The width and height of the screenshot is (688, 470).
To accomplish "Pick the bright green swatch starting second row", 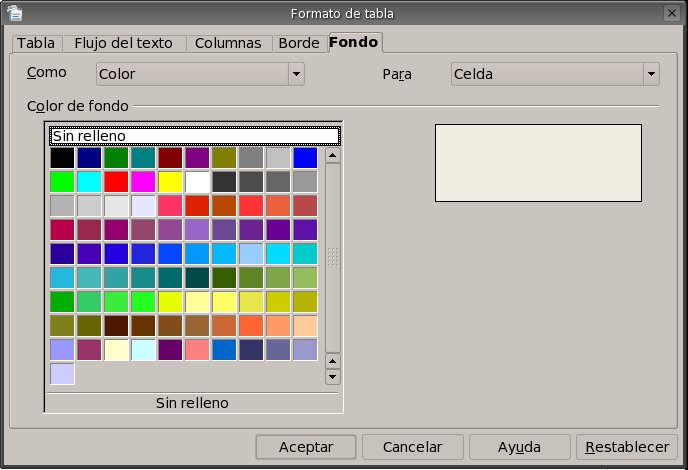I will point(62,182).
